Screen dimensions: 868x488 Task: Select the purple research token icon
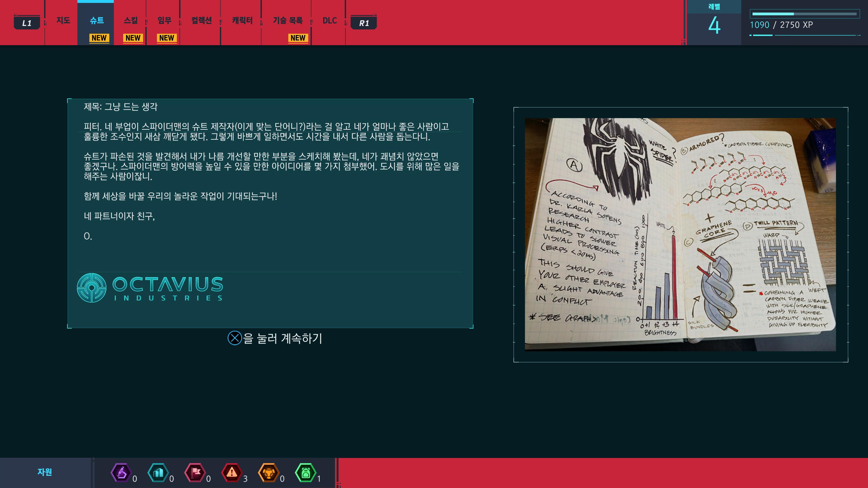tap(121, 473)
